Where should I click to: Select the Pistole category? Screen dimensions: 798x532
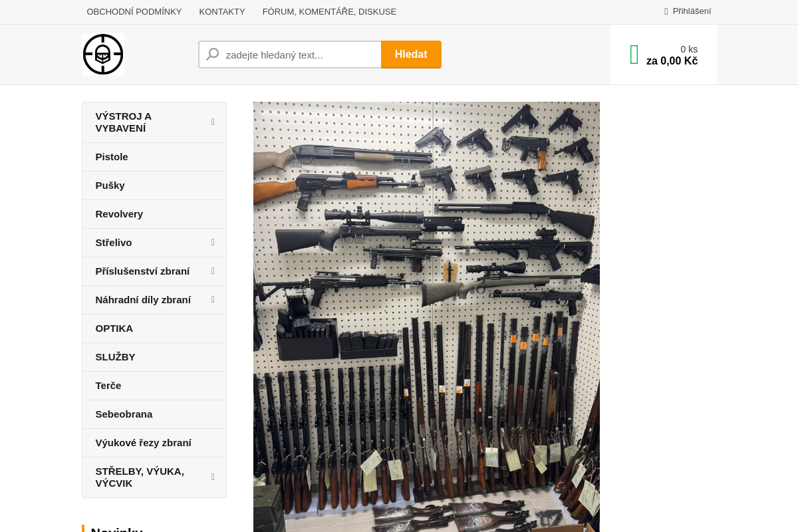(x=112, y=157)
